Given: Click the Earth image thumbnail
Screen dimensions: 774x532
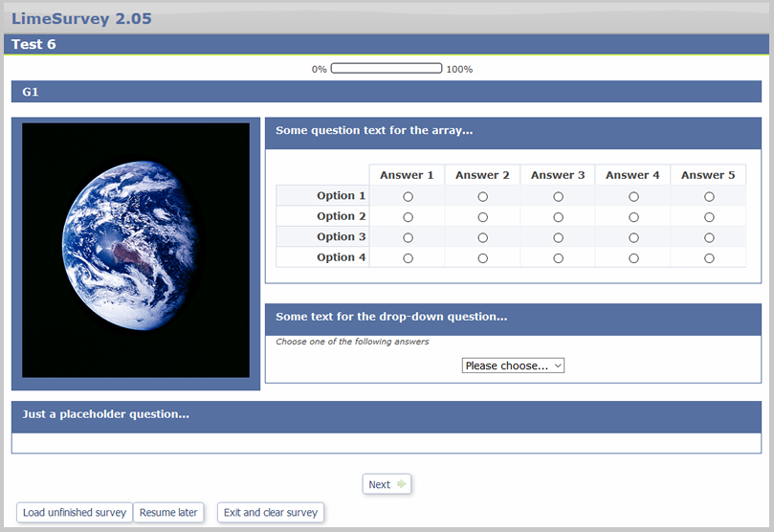Looking at the screenshot, I should (x=136, y=250).
